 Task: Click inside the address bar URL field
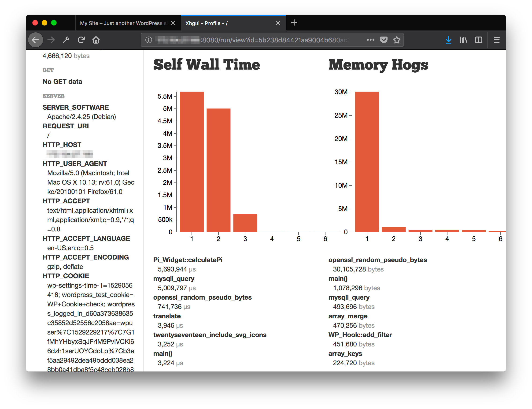pyautogui.click(x=255, y=40)
